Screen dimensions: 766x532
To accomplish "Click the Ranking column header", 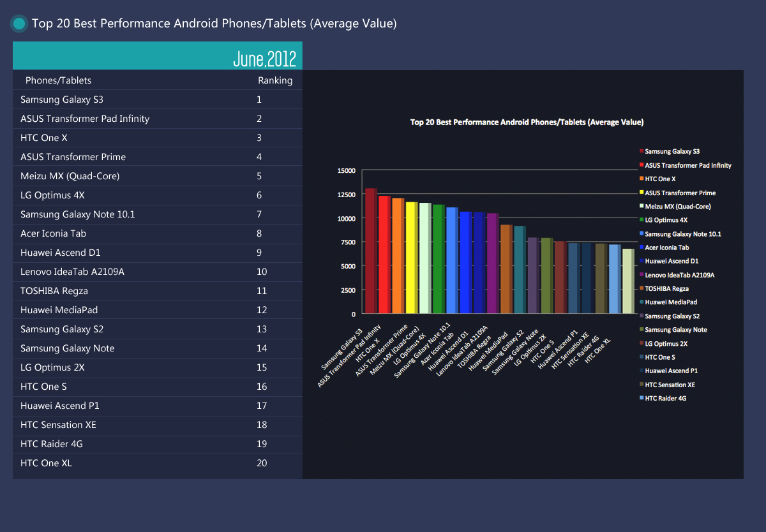I will [x=275, y=80].
